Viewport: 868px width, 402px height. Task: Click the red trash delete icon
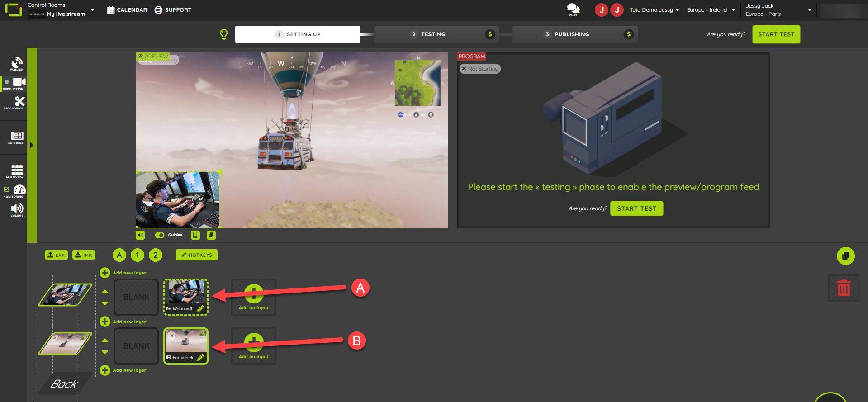tap(844, 288)
